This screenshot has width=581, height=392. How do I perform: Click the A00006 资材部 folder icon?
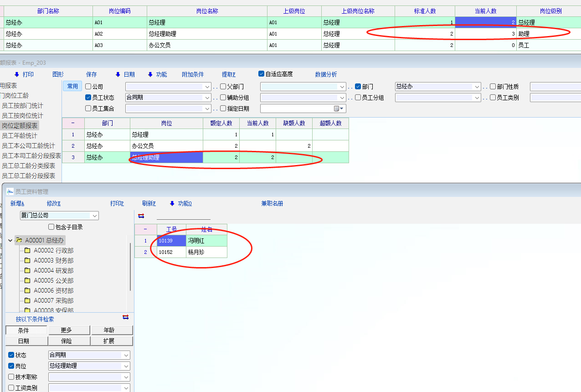point(27,291)
